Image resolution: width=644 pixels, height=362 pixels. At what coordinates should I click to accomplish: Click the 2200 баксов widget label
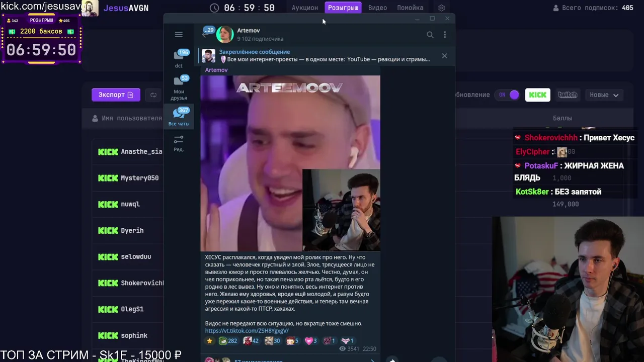point(41,31)
